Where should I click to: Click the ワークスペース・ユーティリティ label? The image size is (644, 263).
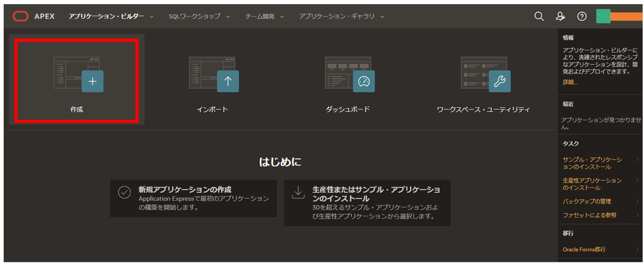pyautogui.click(x=483, y=110)
